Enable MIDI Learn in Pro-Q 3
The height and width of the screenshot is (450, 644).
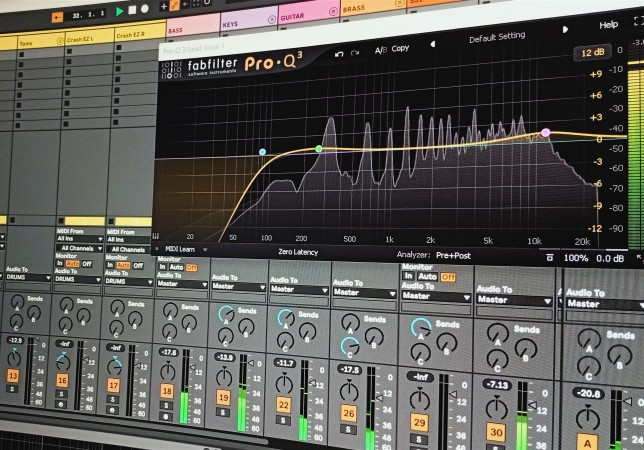tap(180, 249)
